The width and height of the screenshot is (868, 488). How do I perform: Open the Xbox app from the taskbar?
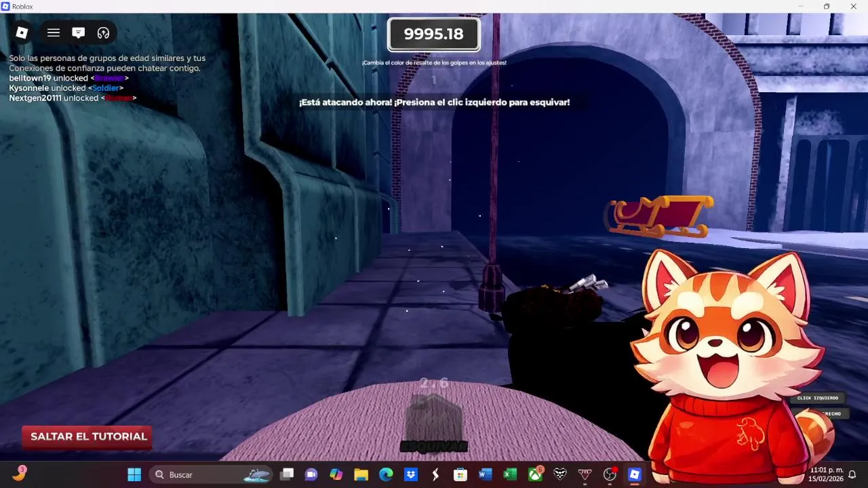click(x=535, y=474)
